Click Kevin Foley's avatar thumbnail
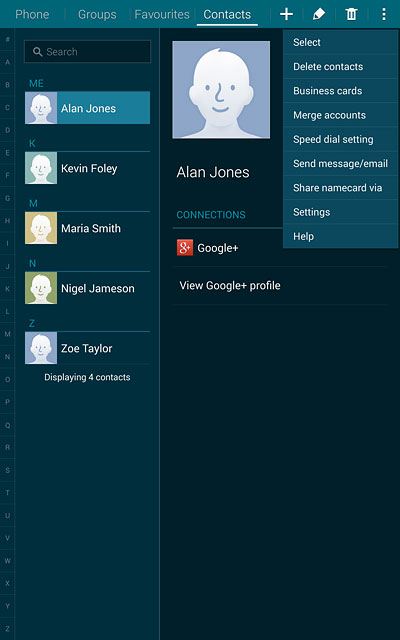Viewport: 400px width, 640px height. [41, 168]
